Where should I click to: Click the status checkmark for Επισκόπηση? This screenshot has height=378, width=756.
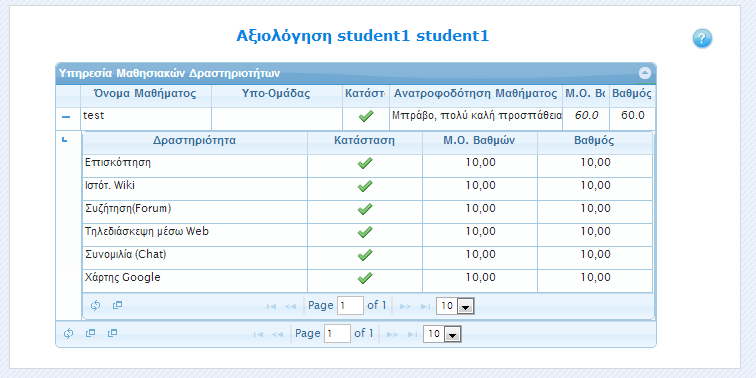[x=365, y=163]
